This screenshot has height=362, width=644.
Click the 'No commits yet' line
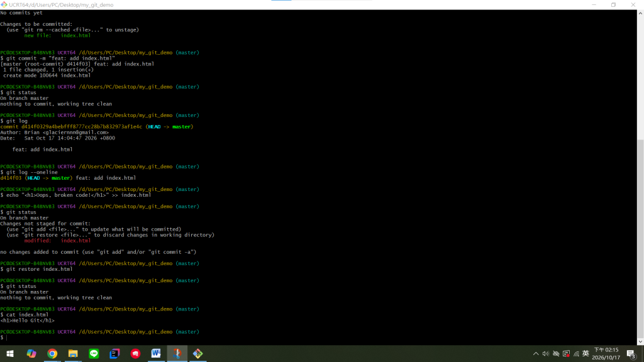pyautogui.click(x=21, y=13)
